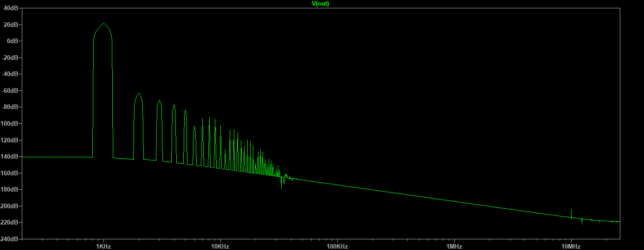644x250 pixels.
Task: Click the -200dB axis label
Action: 9,206
